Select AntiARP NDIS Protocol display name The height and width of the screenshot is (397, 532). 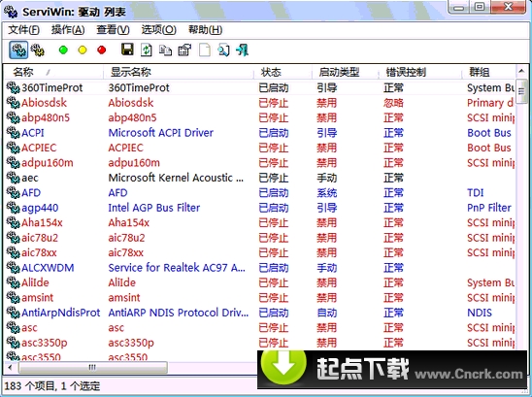[x=179, y=313]
